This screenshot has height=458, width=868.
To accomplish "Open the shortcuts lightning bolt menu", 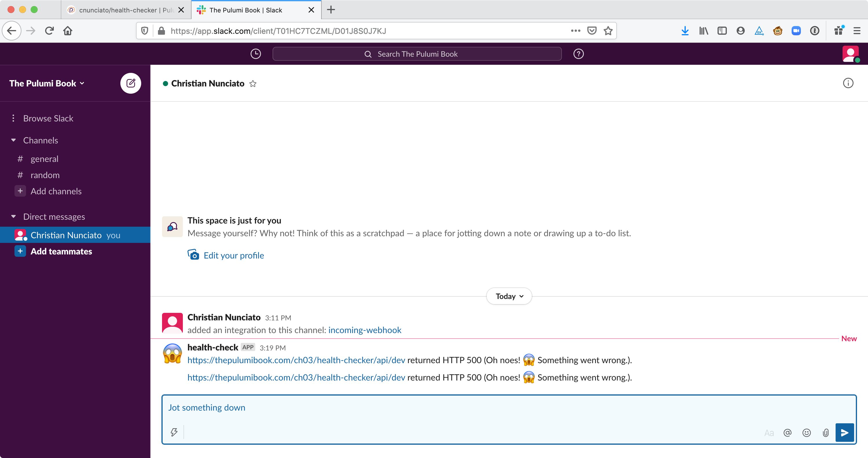I will pos(174,432).
